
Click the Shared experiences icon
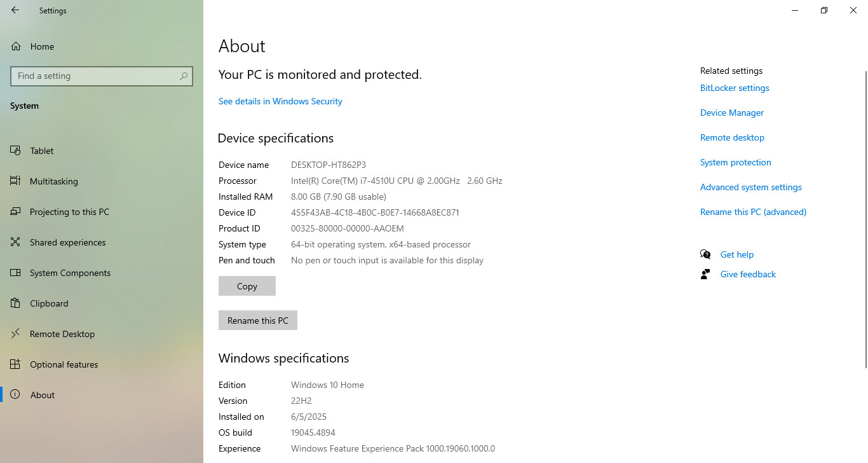16,242
